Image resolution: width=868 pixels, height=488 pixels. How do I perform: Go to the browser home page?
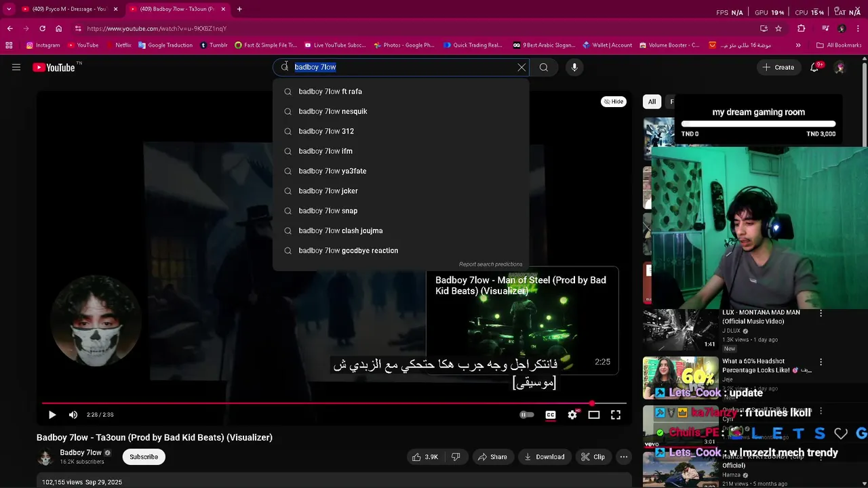[x=58, y=28]
